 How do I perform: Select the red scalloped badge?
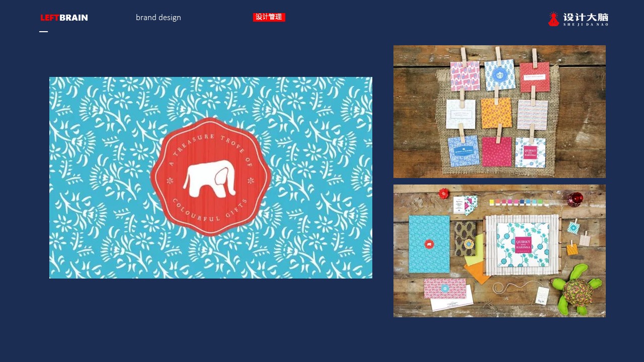(210, 177)
